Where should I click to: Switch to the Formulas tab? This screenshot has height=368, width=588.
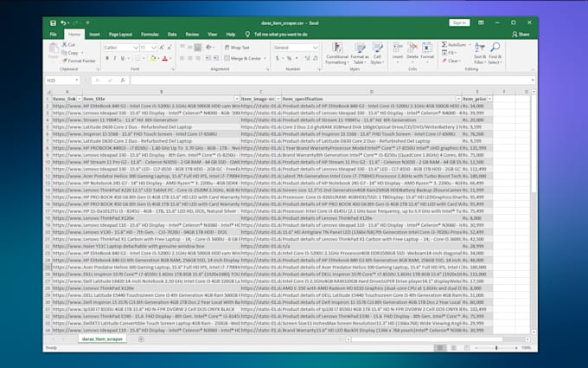pyautogui.click(x=150, y=34)
